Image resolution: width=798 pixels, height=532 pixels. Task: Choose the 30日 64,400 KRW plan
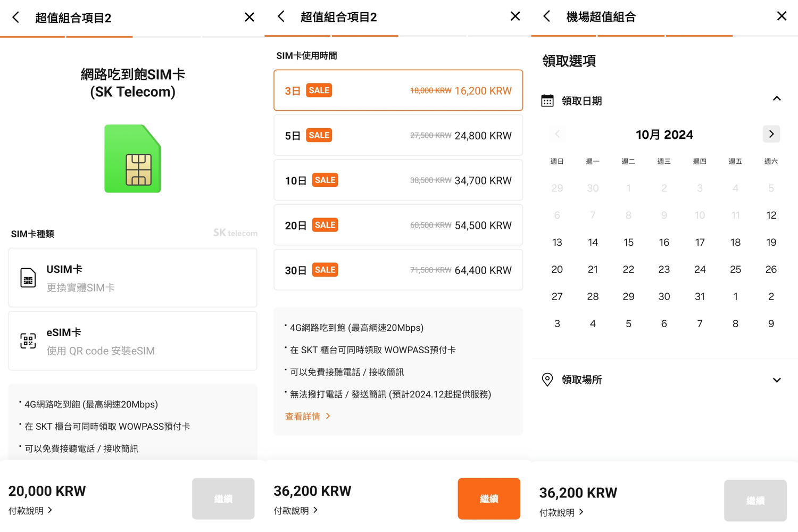click(398, 270)
